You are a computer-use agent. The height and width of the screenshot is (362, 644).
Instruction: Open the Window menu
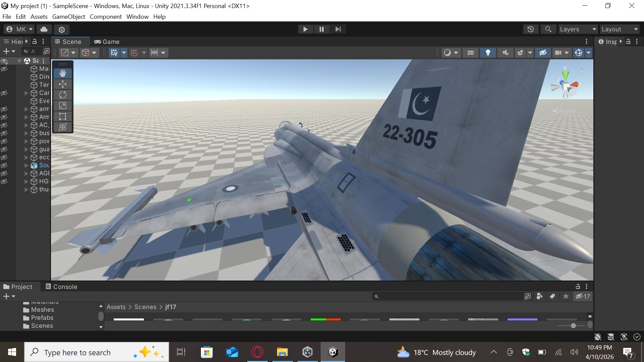[138, 16]
